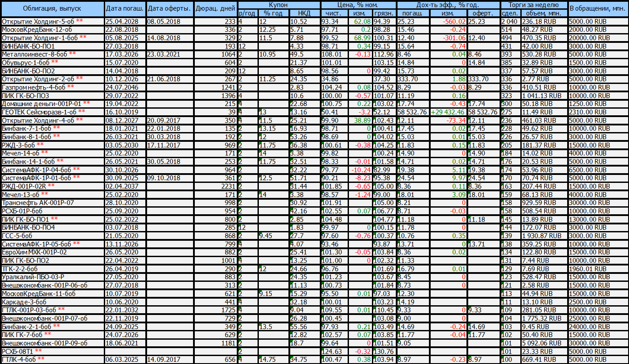
Task: Click the red asterisks after Мечел-14-об
Action: point(45,153)
